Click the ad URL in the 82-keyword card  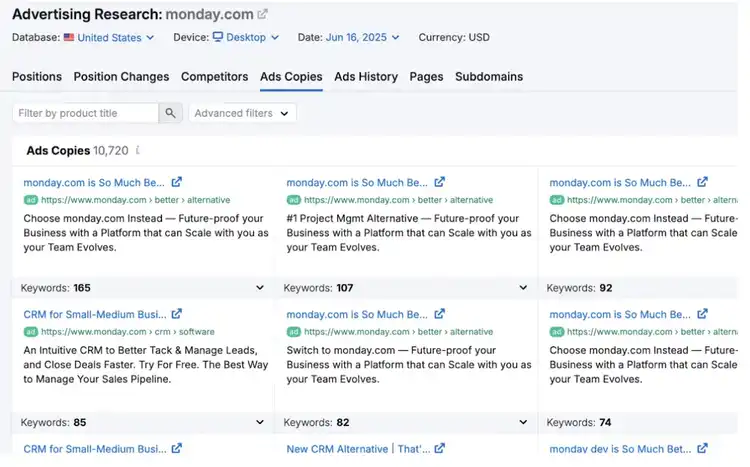(x=398, y=332)
